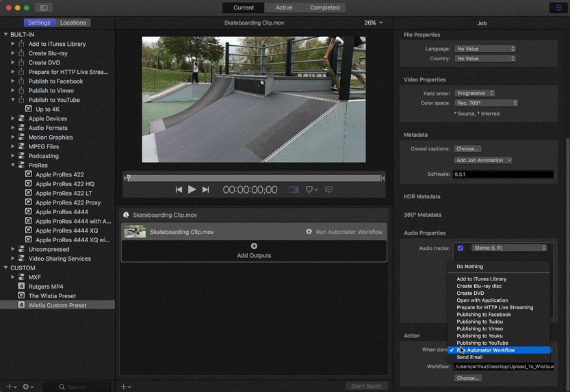Screen dimensions: 570x392
Task: Switch to the Locations tab
Action: (73, 23)
